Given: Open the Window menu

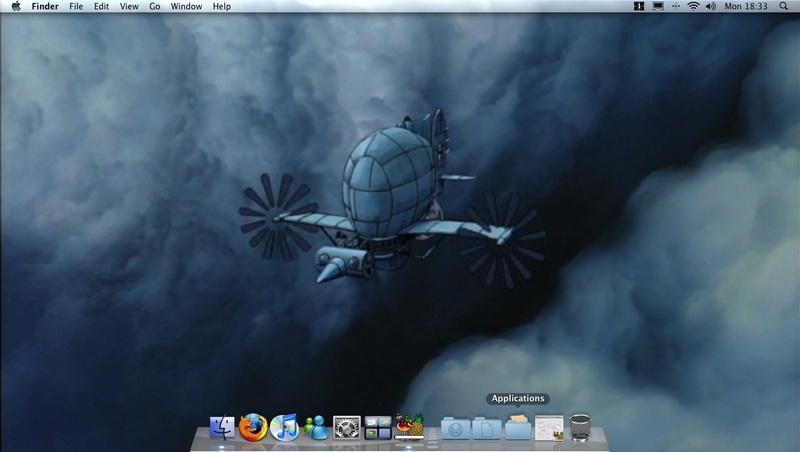Looking at the screenshot, I should point(186,6).
